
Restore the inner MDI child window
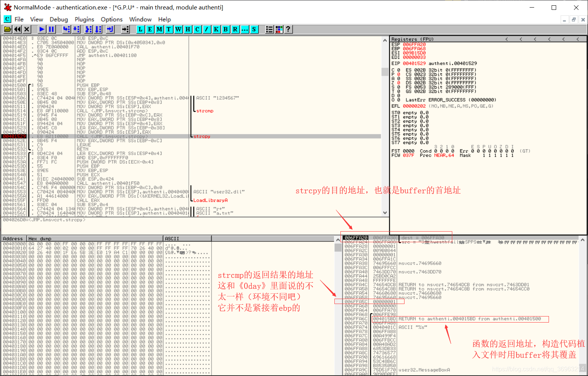click(574, 20)
